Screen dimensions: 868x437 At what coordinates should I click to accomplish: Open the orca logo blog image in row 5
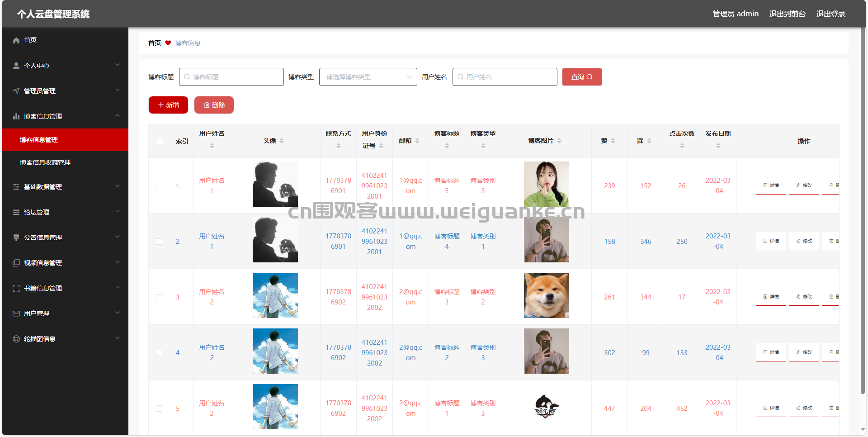[547, 407]
